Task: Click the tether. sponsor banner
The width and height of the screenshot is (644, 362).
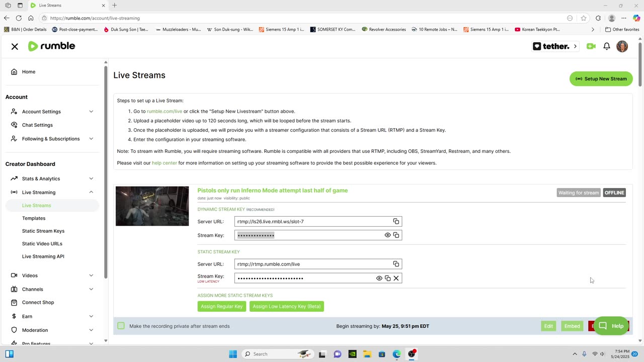Action: pos(555,46)
